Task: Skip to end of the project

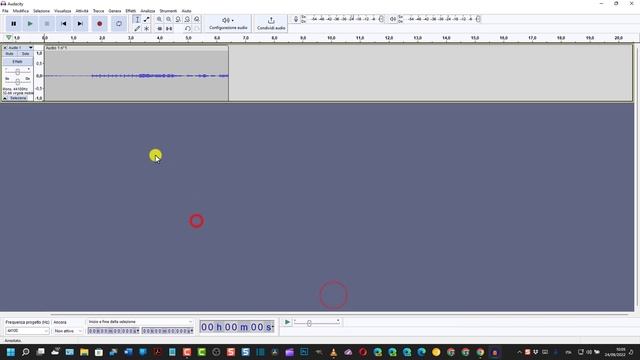Action: click(80, 24)
